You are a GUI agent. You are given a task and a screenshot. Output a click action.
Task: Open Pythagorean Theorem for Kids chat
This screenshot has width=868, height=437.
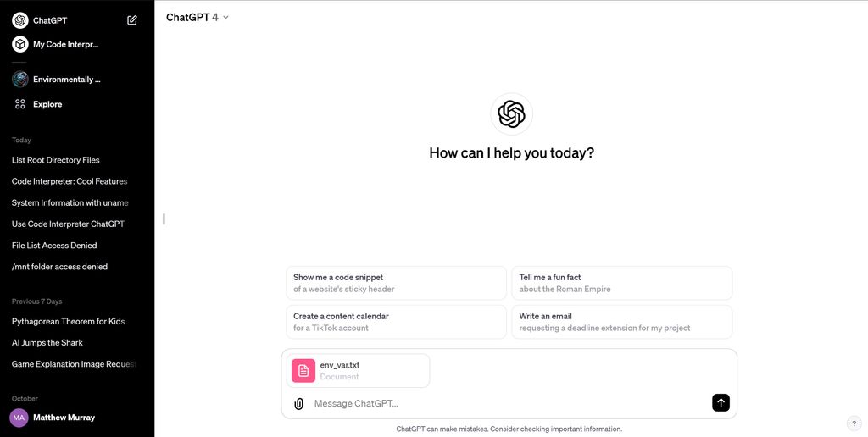pyautogui.click(x=68, y=322)
